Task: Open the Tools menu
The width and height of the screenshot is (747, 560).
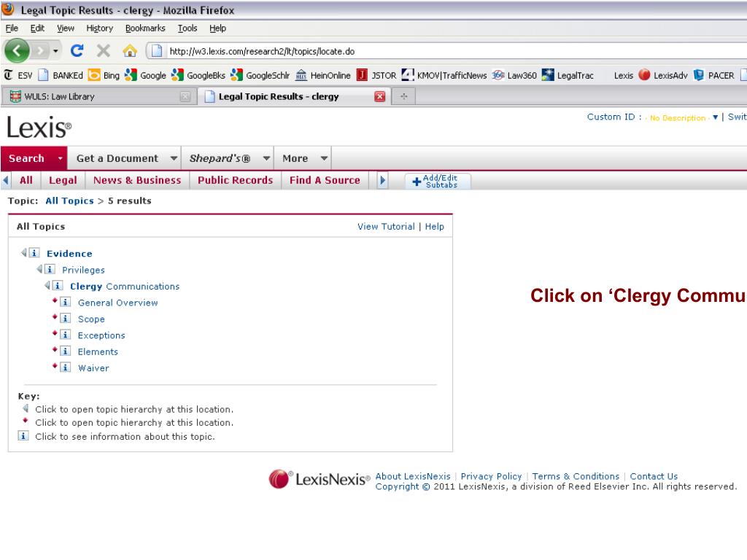Action: [x=187, y=28]
